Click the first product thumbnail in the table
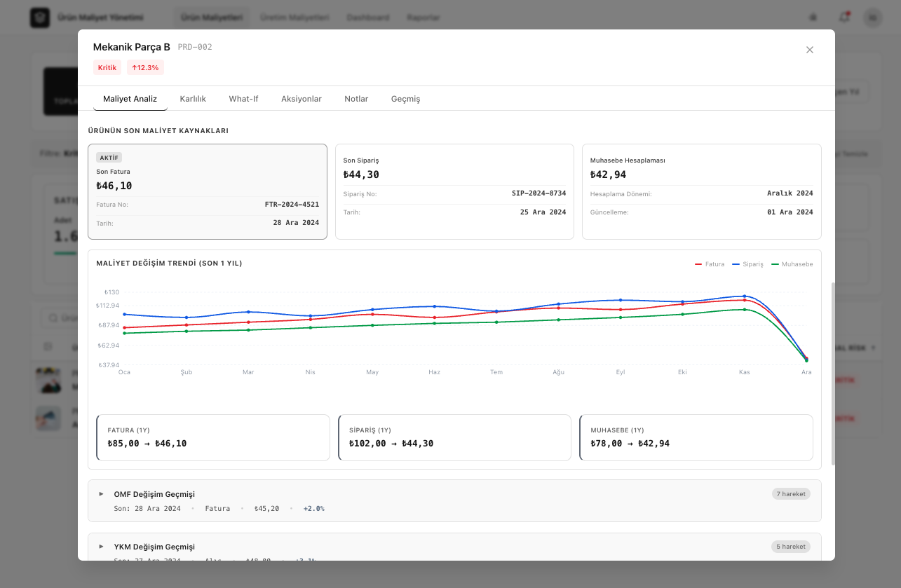The height and width of the screenshot is (588, 901). 48,381
